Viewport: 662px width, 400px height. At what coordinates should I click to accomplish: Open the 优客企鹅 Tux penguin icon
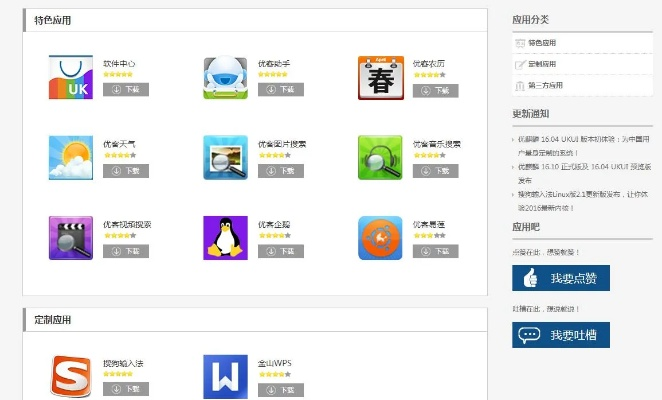point(225,238)
